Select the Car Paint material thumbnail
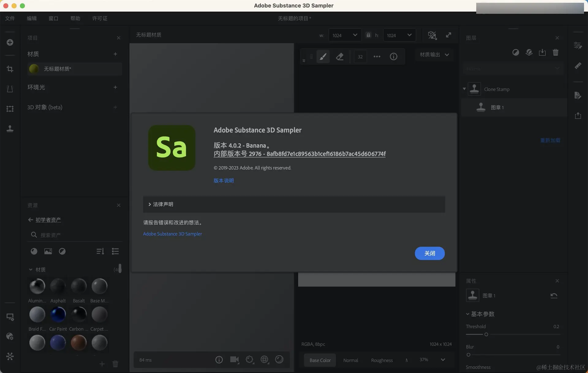This screenshot has width=588, height=373. click(58, 315)
